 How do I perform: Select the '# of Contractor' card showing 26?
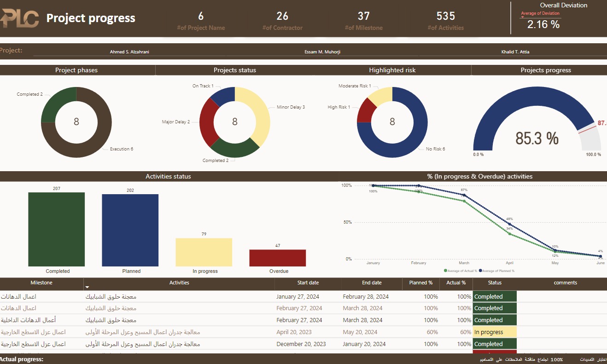[282, 22]
